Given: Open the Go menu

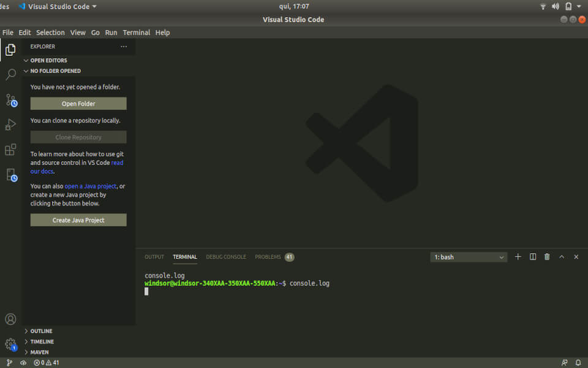Looking at the screenshot, I should coord(96,33).
